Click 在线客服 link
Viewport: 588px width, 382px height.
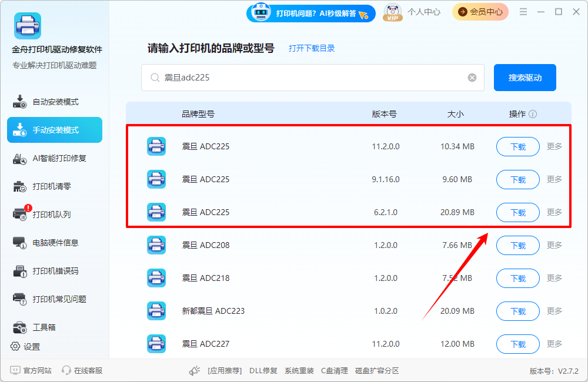pos(88,370)
